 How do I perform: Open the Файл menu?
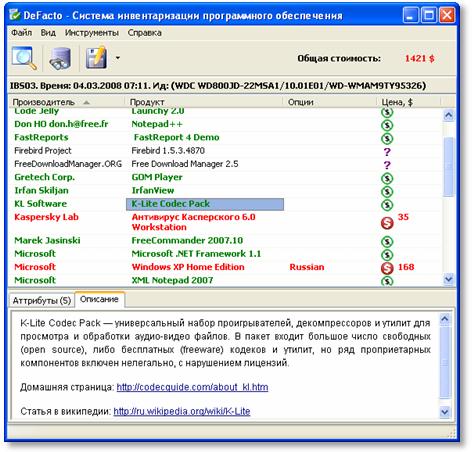coord(22,33)
